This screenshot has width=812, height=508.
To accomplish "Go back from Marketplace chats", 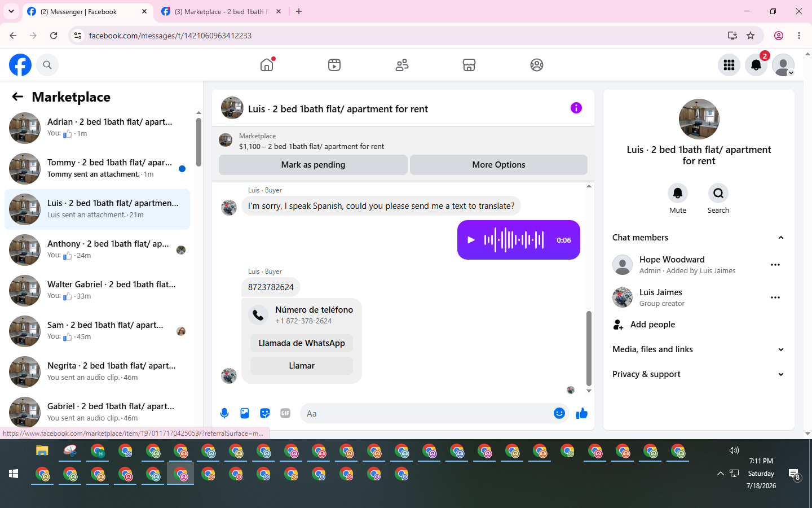I will (x=17, y=97).
